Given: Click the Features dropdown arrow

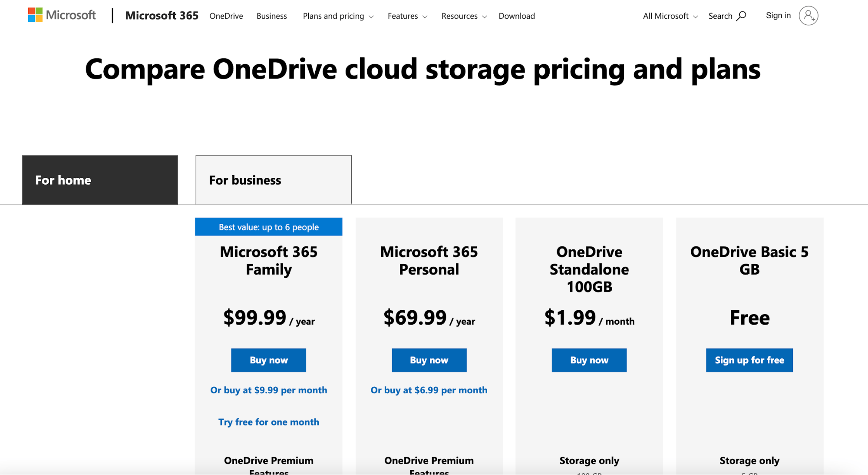Looking at the screenshot, I should tap(426, 17).
